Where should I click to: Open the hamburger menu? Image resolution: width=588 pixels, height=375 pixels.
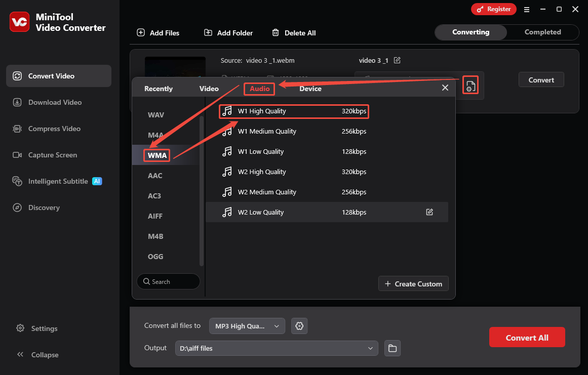527,9
